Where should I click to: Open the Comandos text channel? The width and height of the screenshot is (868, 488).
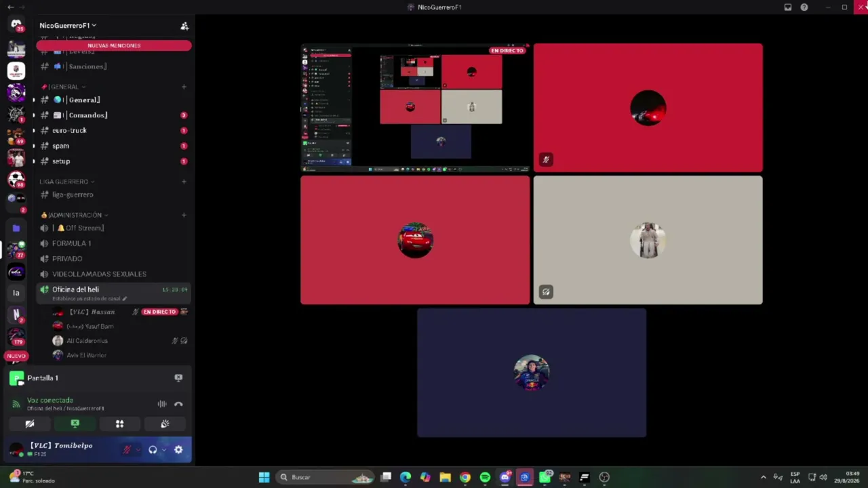click(x=114, y=115)
